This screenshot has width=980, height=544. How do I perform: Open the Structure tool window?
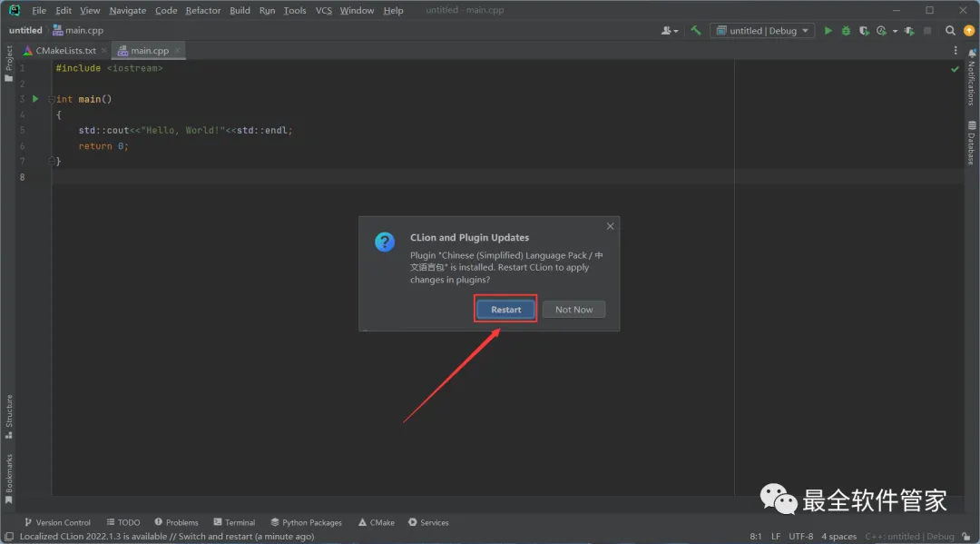coord(9,417)
